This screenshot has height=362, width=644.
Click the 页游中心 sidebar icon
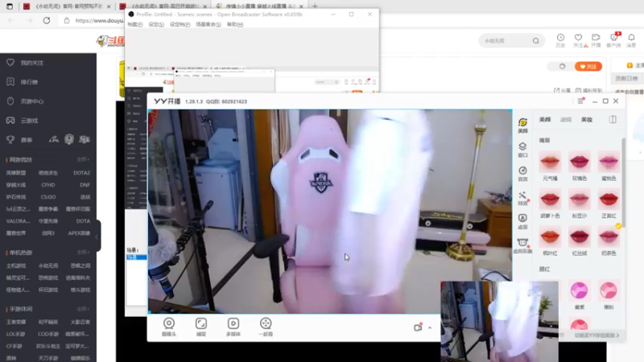[10, 101]
